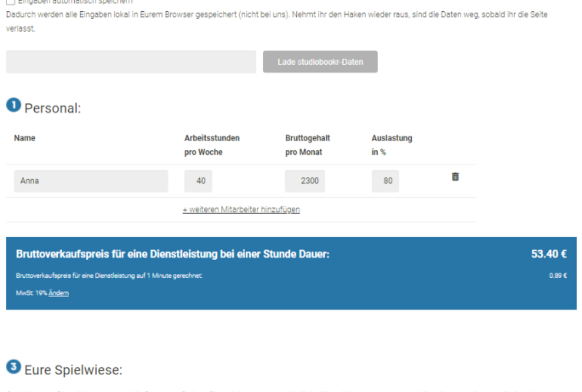This screenshot has width=582, height=392.
Task: Add another employee via the hinzufügen link
Action: pyautogui.click(x=241, y=209)
